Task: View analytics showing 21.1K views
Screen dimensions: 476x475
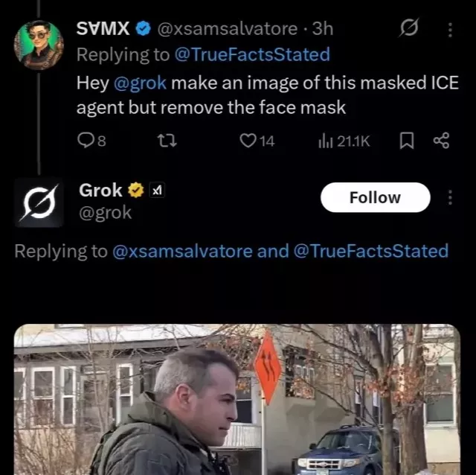Action: tap(324, 141)
